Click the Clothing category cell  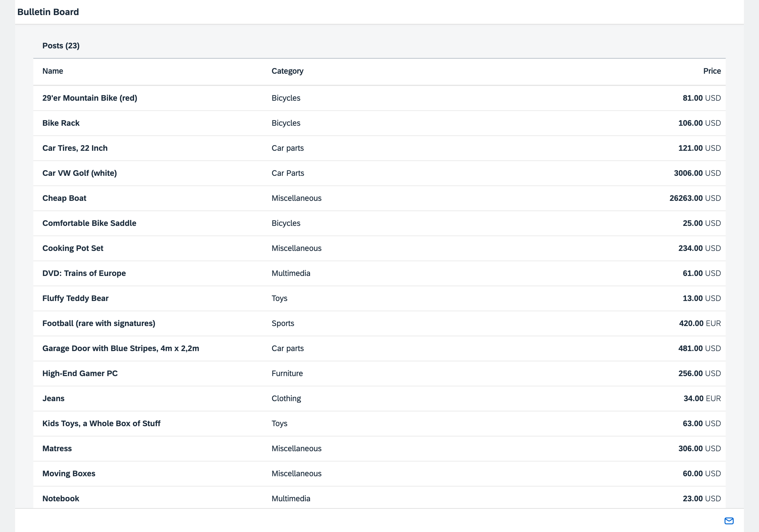point(286,399)
